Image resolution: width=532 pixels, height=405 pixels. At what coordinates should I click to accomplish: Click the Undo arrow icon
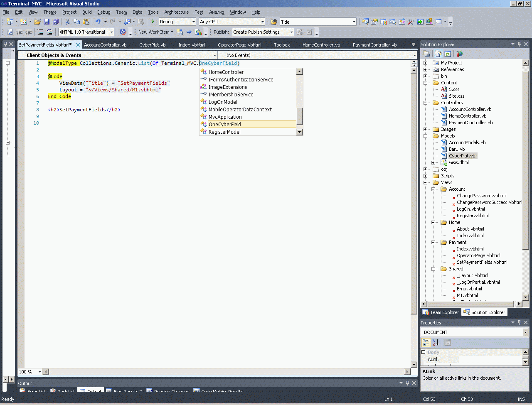pos(98,22)
